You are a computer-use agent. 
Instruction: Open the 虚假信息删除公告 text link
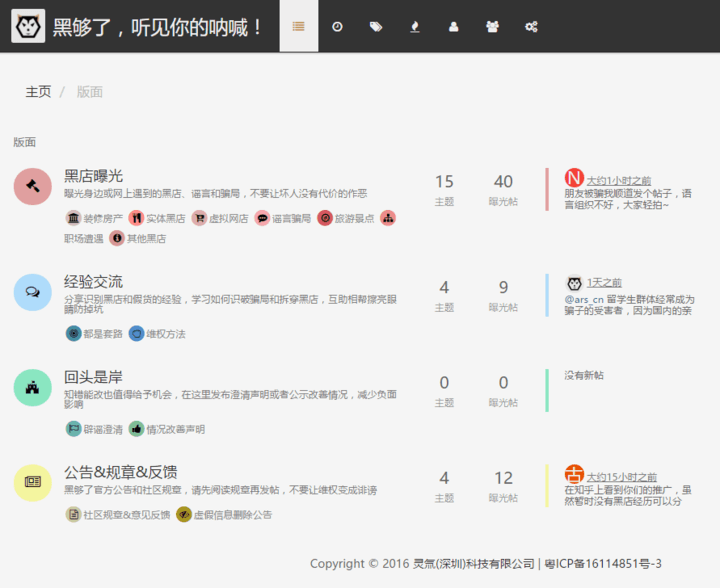tap(233, 515)
